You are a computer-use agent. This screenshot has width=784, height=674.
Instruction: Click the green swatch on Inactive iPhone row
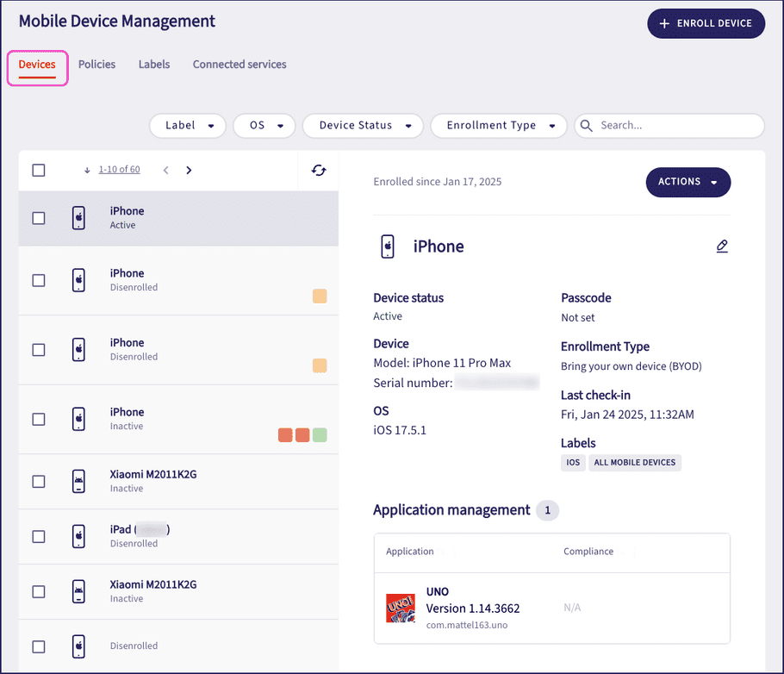pos(320,434)
